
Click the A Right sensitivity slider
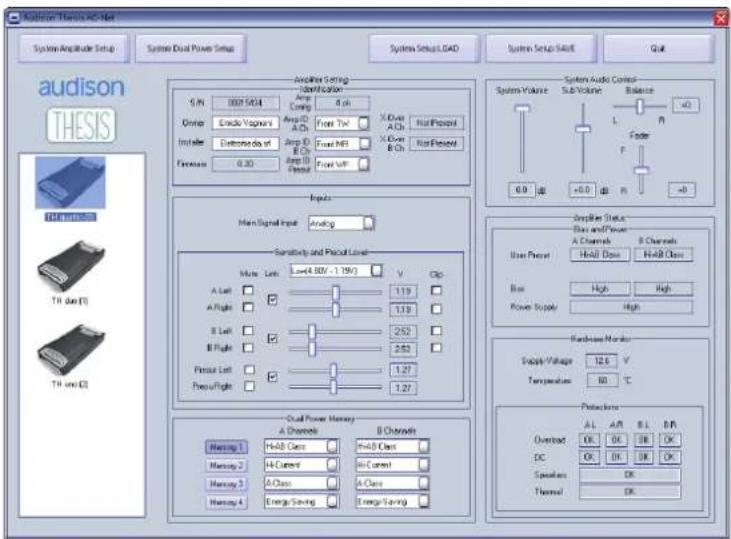(x=335, y=309)
